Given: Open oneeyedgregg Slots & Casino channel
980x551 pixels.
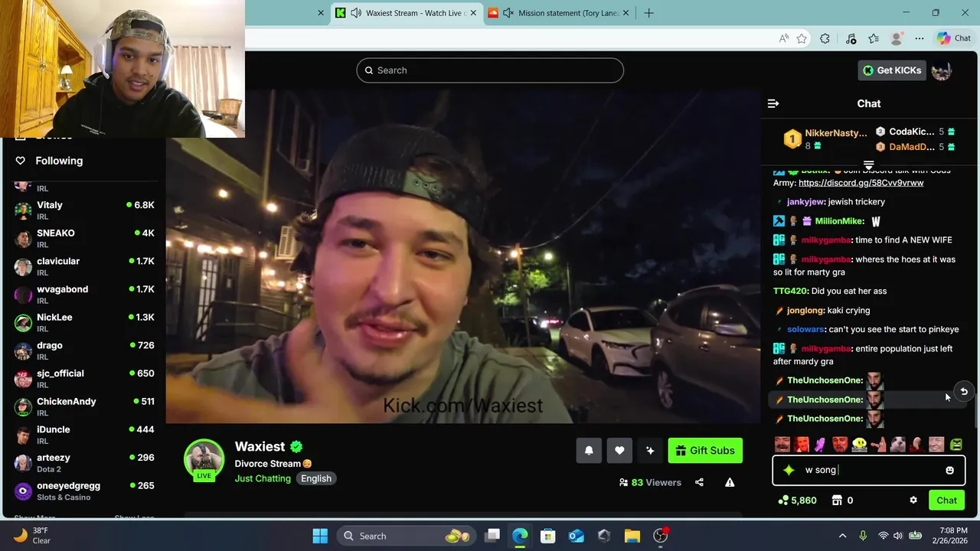Looking at the screenshot, I should tap(84, 491).
